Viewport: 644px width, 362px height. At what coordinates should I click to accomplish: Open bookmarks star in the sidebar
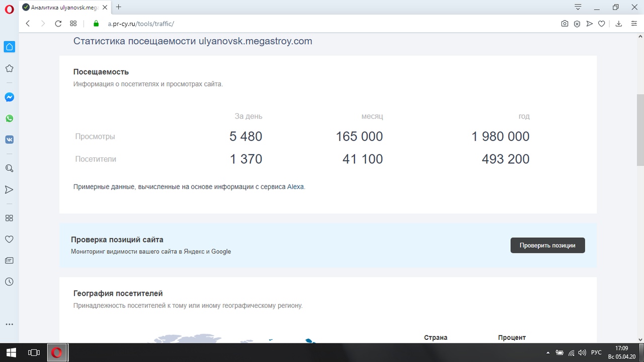point(9,68)
